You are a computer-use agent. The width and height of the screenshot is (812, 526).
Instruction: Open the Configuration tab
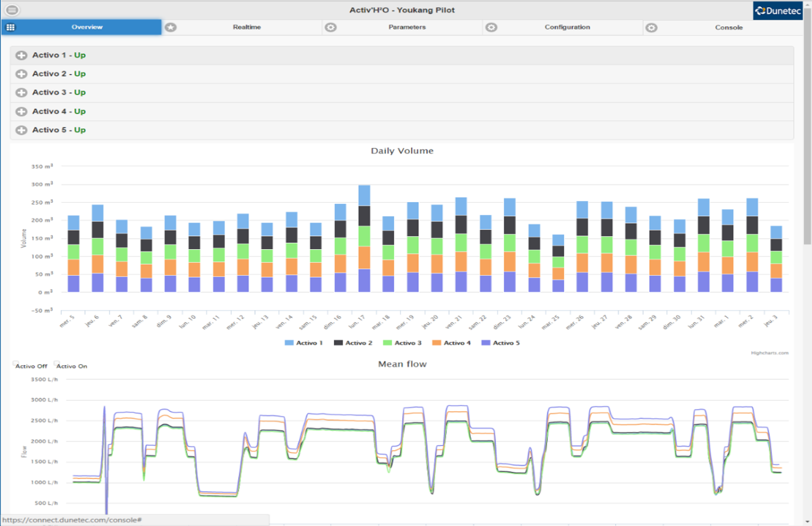pyautogui.click(x=567, y=27)
